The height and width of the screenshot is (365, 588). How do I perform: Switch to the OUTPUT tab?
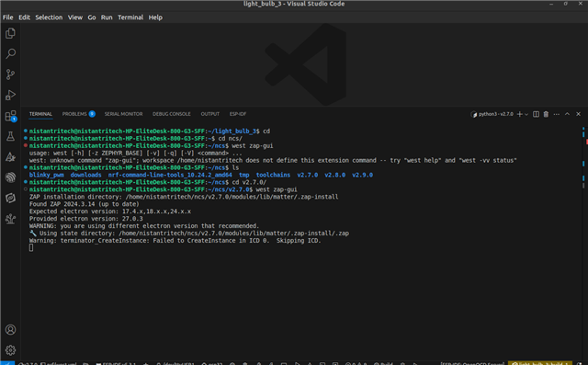tap(210, 114)
